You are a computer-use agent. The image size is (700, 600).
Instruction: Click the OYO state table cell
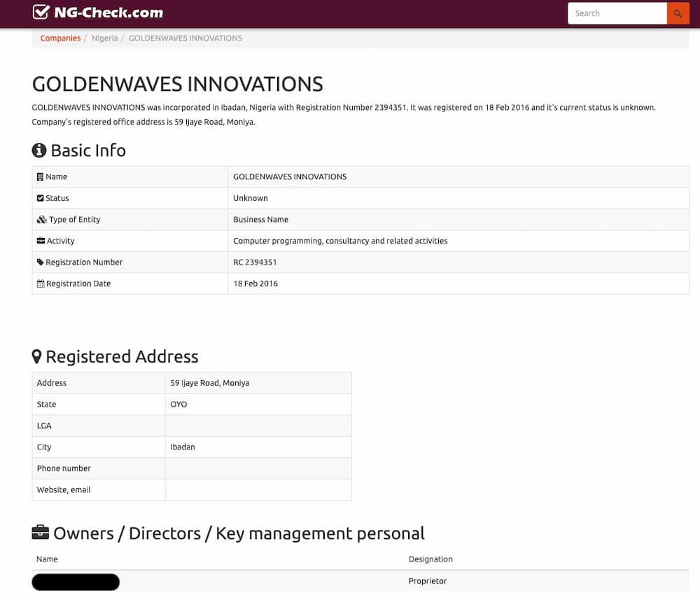[178, 404]
